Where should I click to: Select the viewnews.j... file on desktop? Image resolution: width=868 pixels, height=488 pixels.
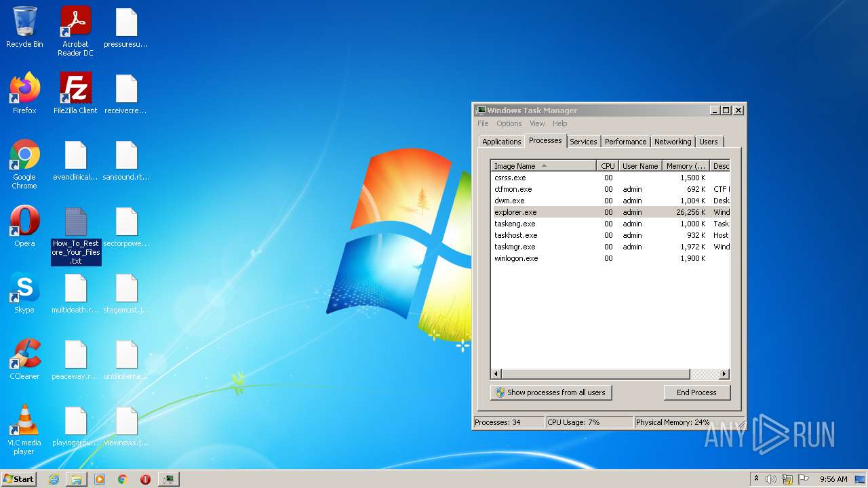pyautogui.click(x=126, y=426)
